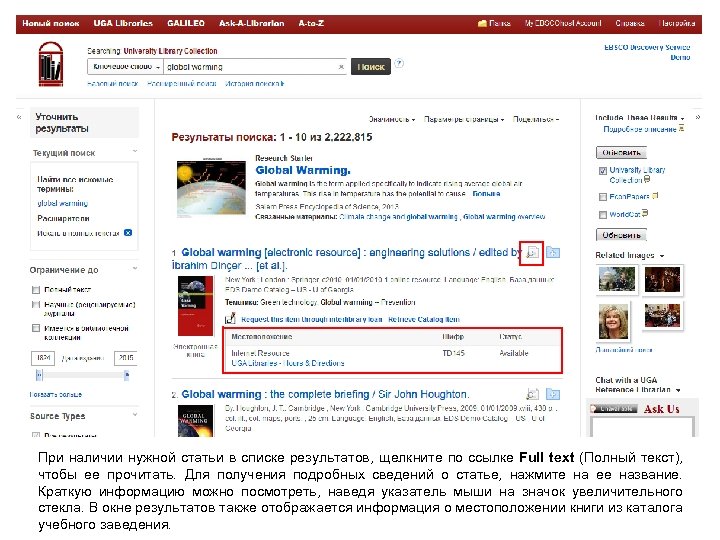Collapse the Текущий поиск section
The height and width of the screenshot is (540, 720).
point(135,152)
